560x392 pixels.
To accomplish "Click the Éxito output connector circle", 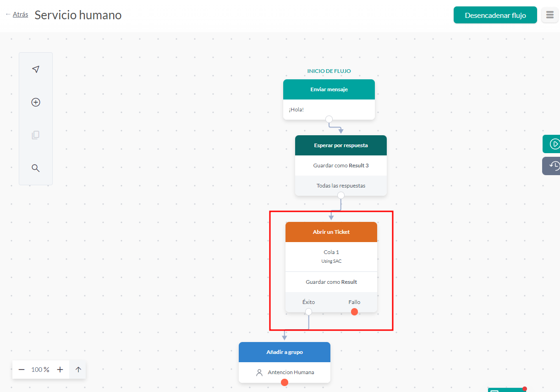I will (x=308, y=311).
